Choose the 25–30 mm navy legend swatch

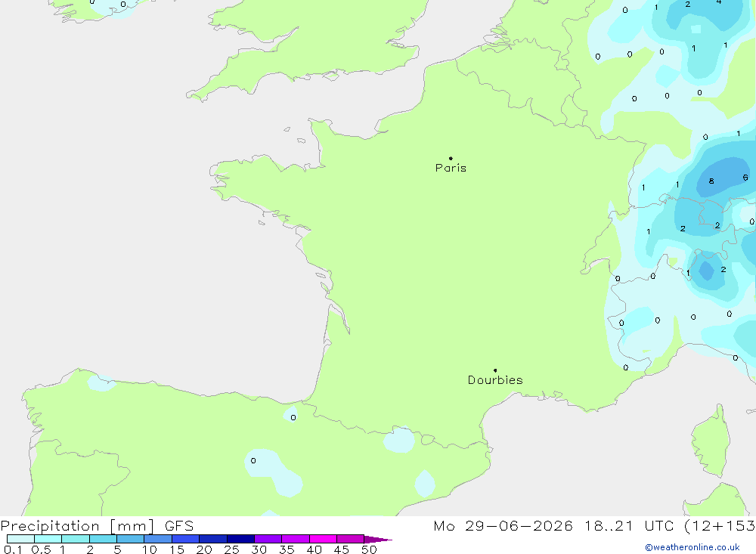(240, 539)
